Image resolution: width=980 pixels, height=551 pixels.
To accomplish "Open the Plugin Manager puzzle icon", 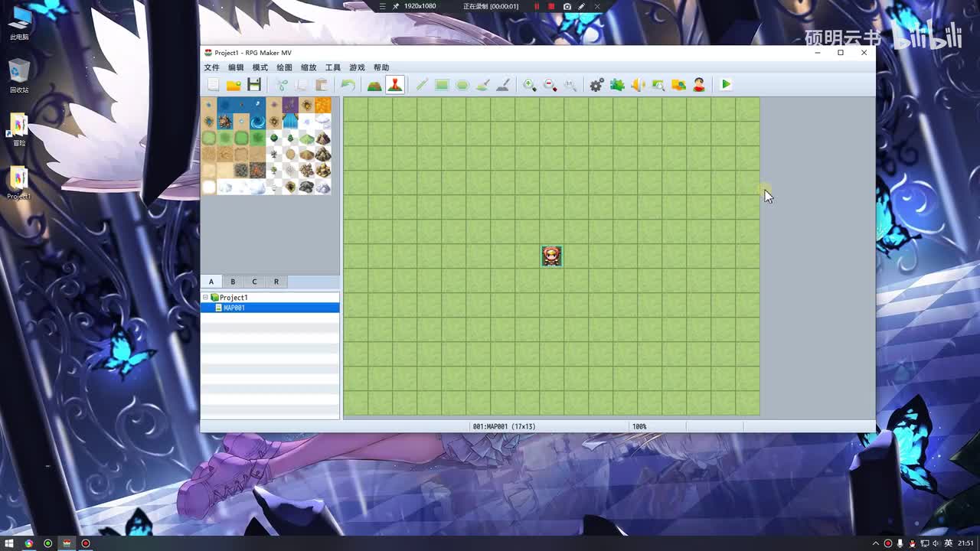I will click(617, 85).
